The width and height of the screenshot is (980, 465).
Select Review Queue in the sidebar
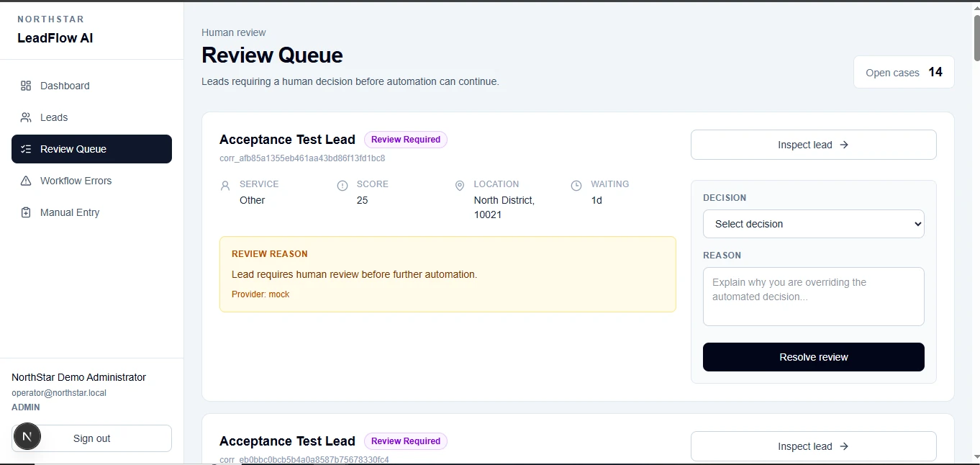pos(91,149)
